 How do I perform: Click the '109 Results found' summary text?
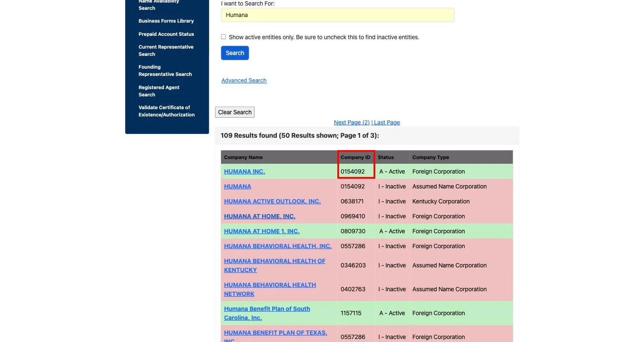(300, 136)
